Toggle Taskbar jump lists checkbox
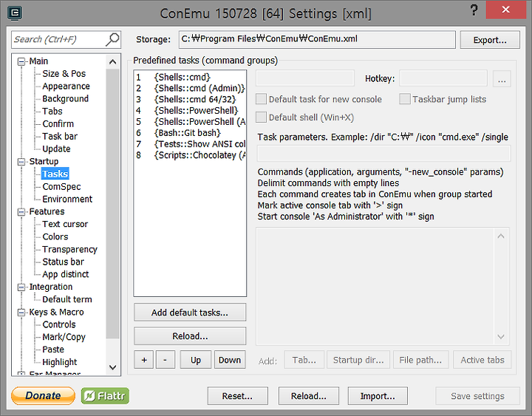 (405, 99)
